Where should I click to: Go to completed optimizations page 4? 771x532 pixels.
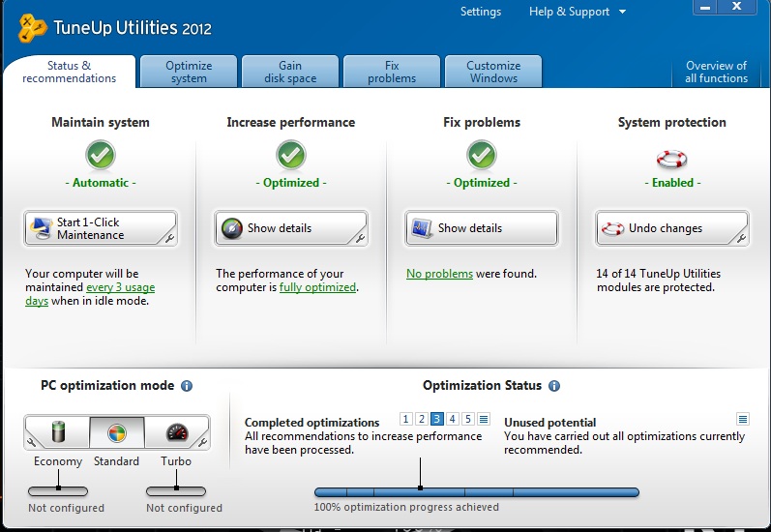click(453, 419)
